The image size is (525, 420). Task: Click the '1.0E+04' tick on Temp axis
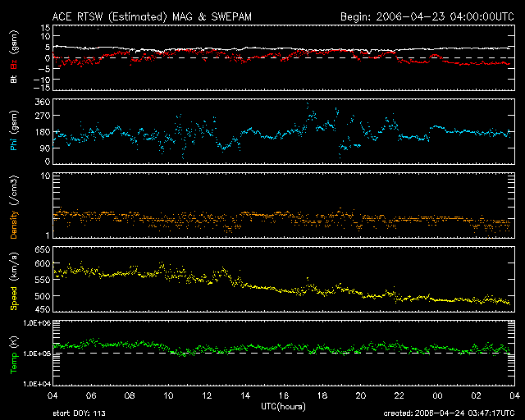point(37,383)
